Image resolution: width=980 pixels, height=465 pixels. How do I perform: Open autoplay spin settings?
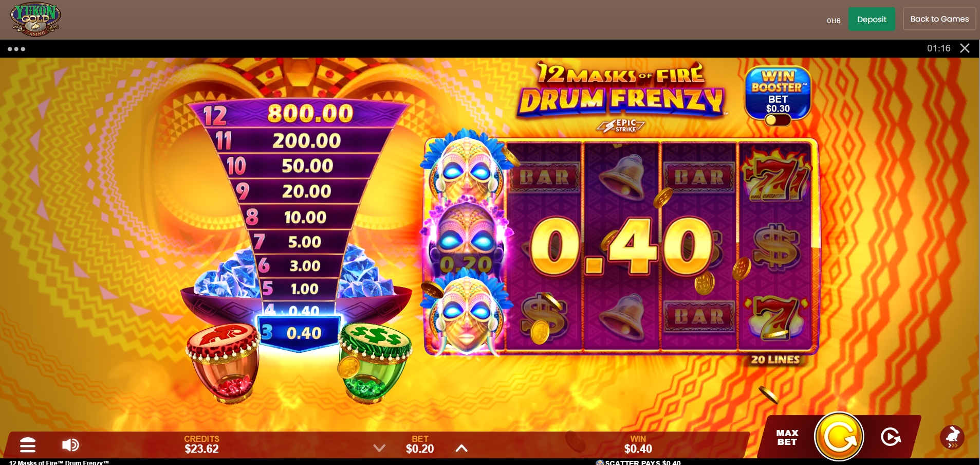click(891, 437)
